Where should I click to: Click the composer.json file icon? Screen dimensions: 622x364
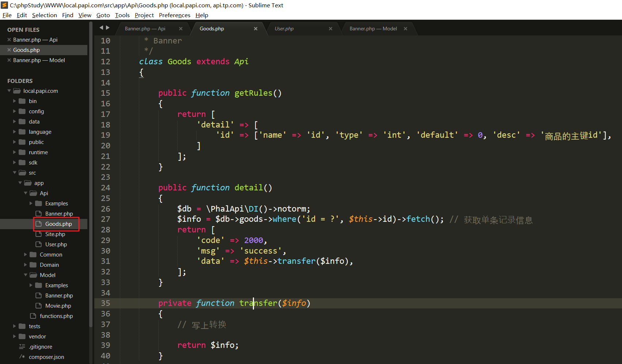(x=22, y=357)
